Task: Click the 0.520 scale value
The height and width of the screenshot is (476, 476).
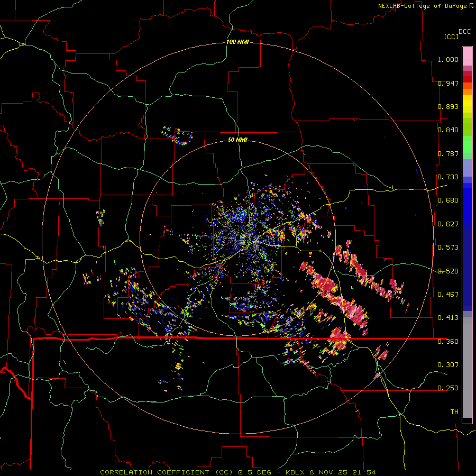Action: point(448,271)
